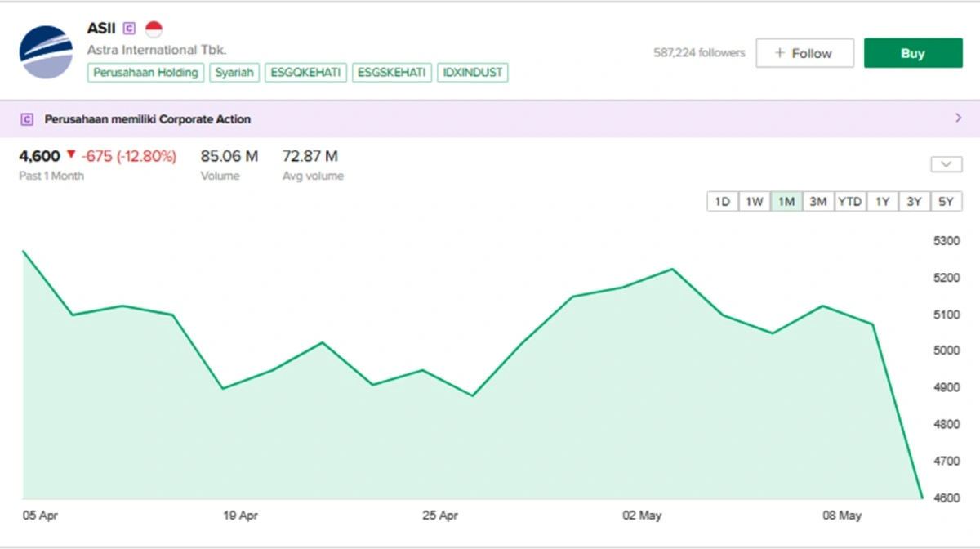Select the 3Y chart range
Image resolution: width=980 pixels, height=549 pixels.
click(914, 202)
